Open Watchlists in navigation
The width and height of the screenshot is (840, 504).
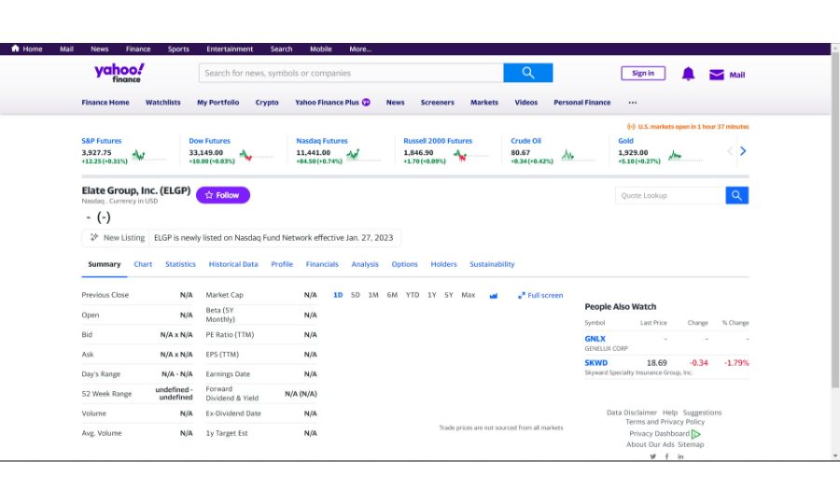pos(162,103)
